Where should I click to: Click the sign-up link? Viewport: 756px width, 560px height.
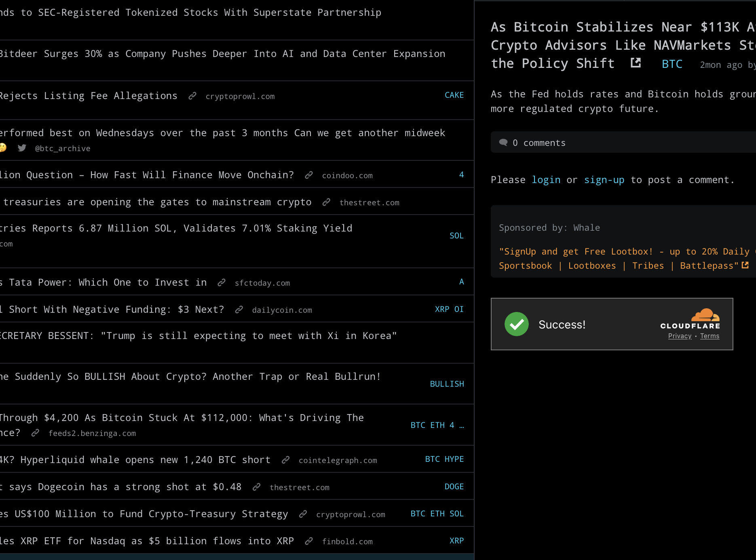[604, 180]
